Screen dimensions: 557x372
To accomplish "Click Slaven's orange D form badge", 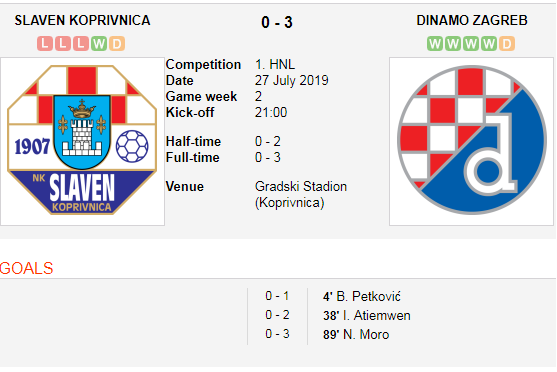I will [x=117, y=44].
